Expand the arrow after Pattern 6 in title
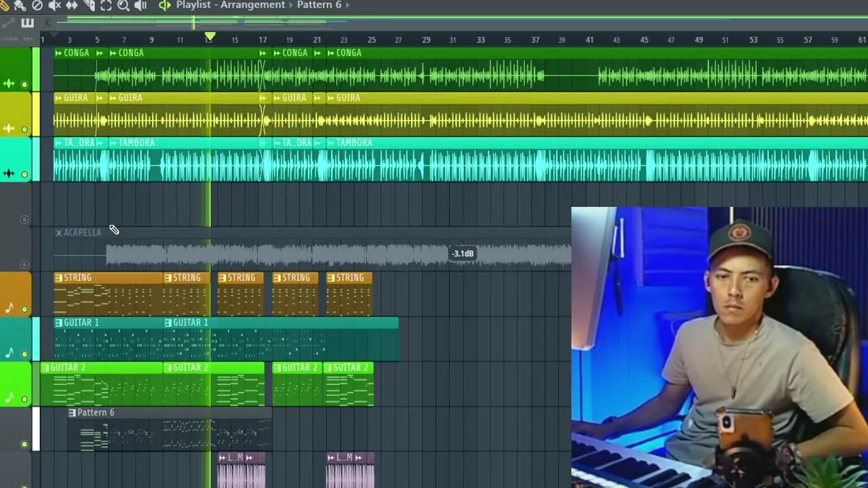This screenshot has width=868, height=488. 348,5
